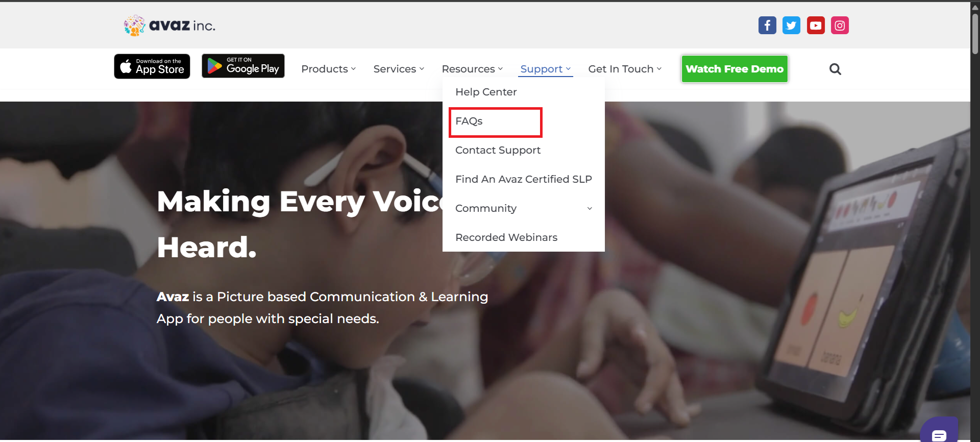Open the Get In Touch dropdown

pyautogui.click(x=625, y=69)
